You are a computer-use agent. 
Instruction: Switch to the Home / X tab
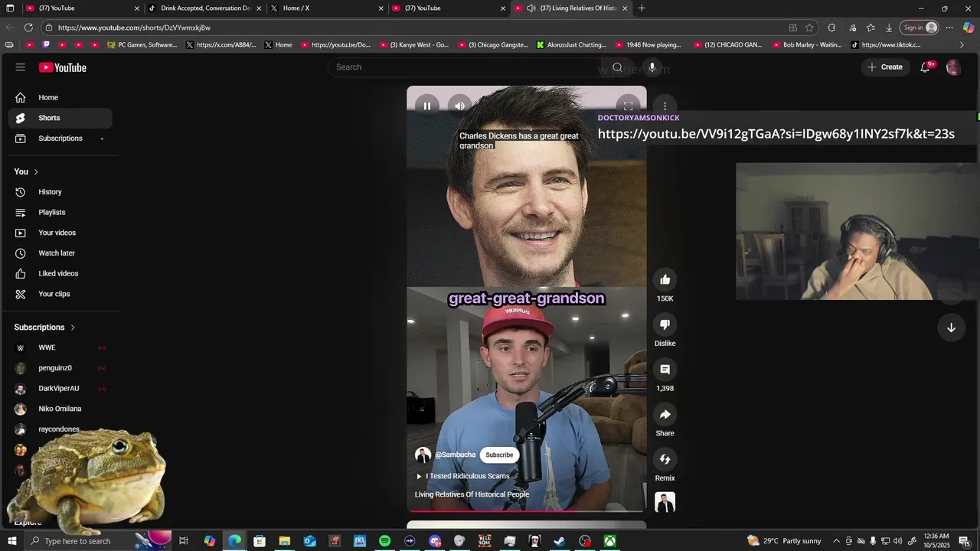click(x=327, y=8)
